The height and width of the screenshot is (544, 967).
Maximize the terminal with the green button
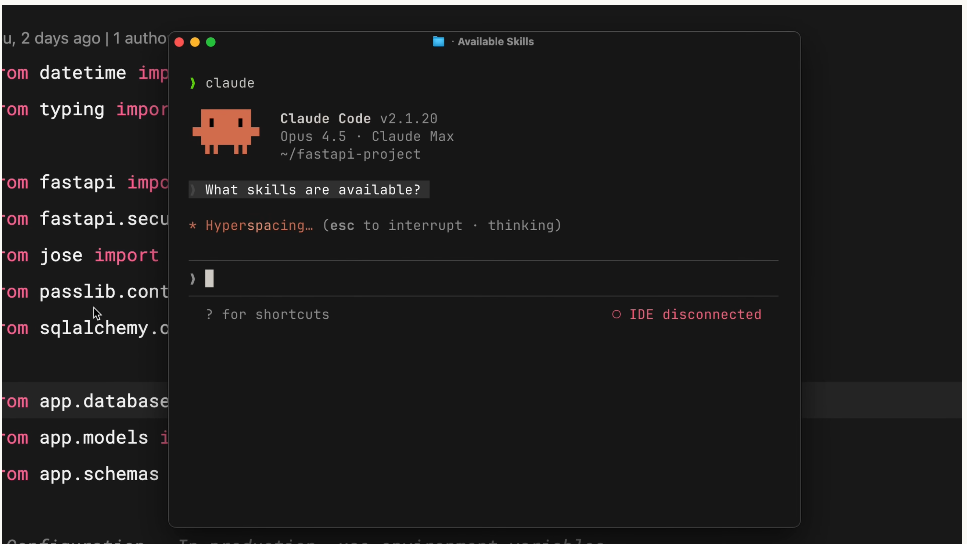[x=211, y=42]
